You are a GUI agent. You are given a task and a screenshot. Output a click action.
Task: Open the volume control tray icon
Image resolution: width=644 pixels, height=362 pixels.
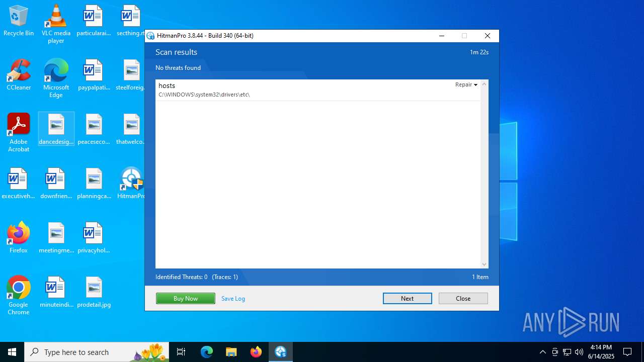tap(579, 352)
